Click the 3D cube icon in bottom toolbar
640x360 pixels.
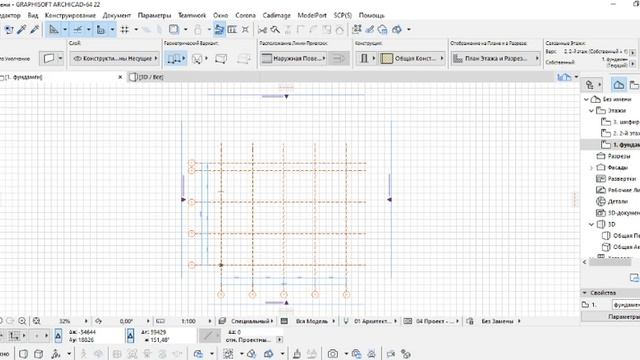[39, 353]
